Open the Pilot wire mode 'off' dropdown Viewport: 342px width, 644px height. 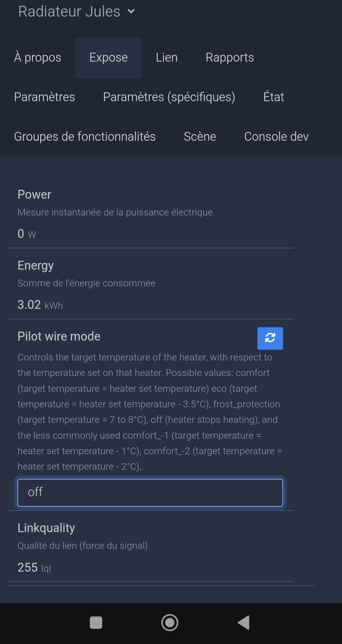[x=150, y=493]
